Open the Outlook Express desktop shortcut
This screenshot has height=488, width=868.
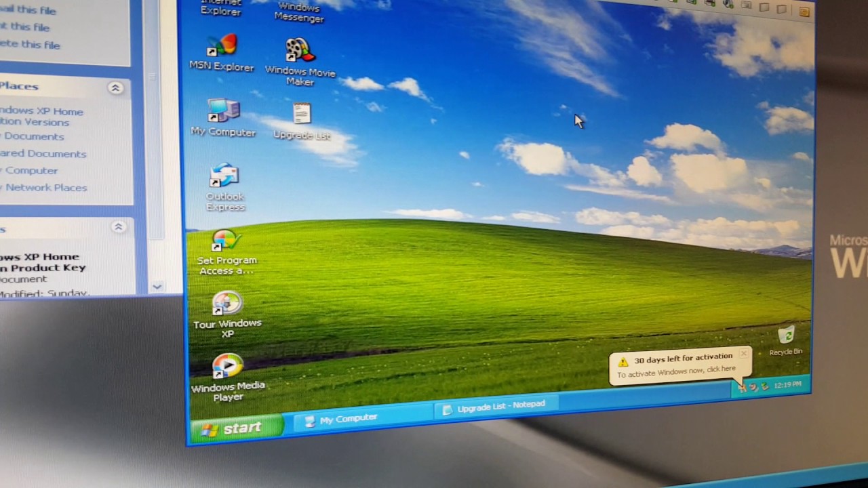tap(224, 186)
